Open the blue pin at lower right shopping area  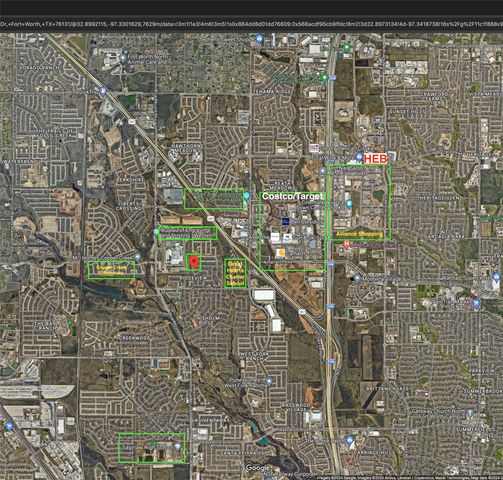(477, 303)
